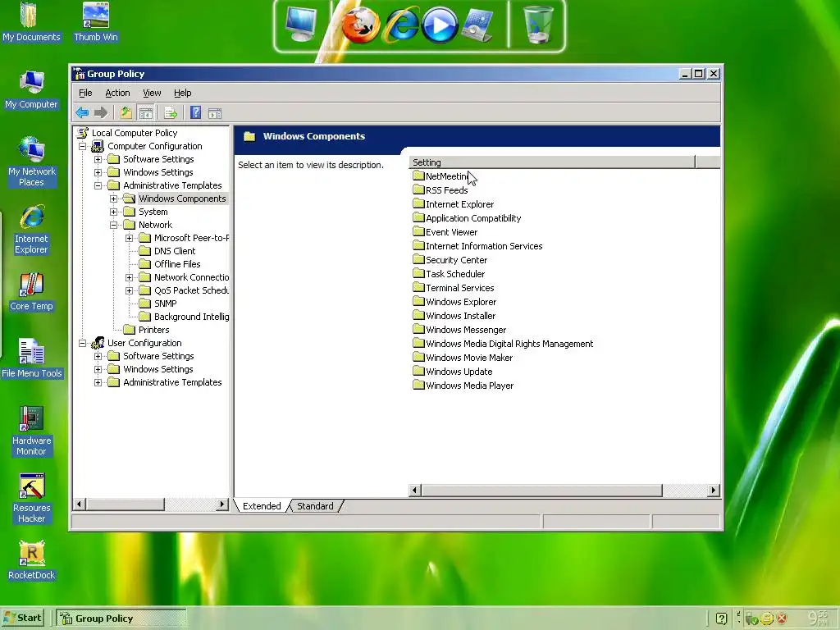Click the tree pane left scroll arrow
This screenshot has height=630, width=840.
click(x=80, y=504)
